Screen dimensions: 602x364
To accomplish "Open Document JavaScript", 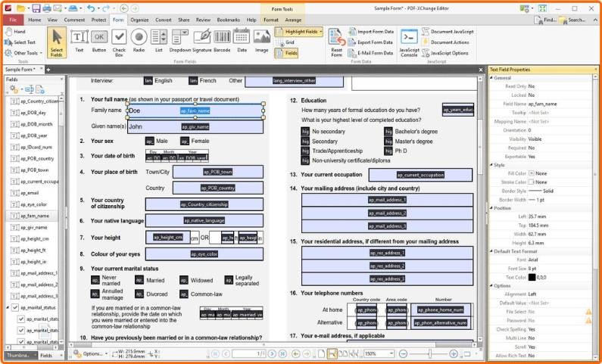I will point(448,32).
